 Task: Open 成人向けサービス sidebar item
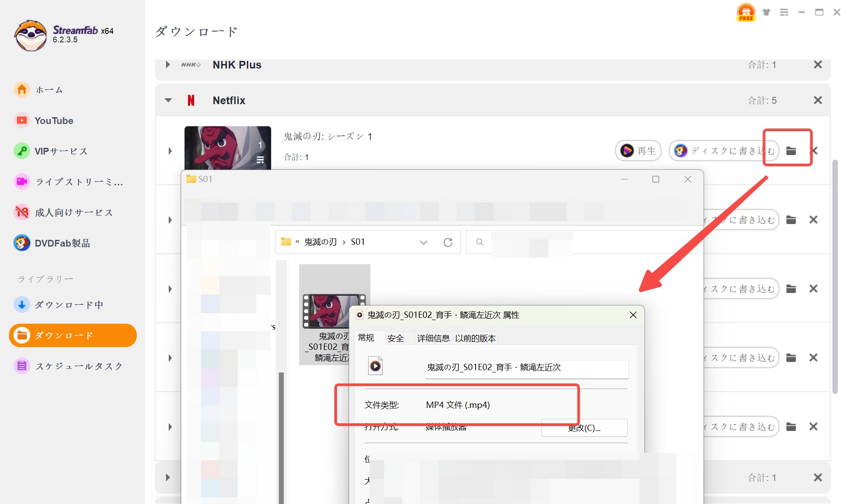pos(63,212)
